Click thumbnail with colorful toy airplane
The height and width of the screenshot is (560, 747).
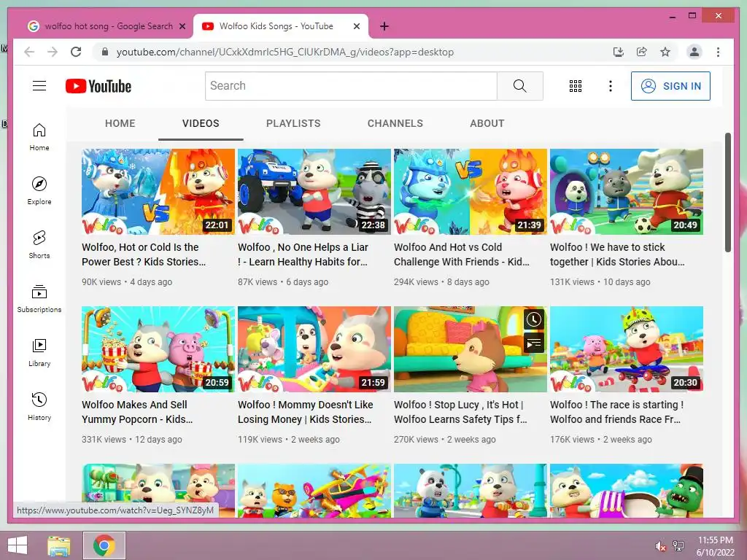pyautogui.click(x=314, y=491)
